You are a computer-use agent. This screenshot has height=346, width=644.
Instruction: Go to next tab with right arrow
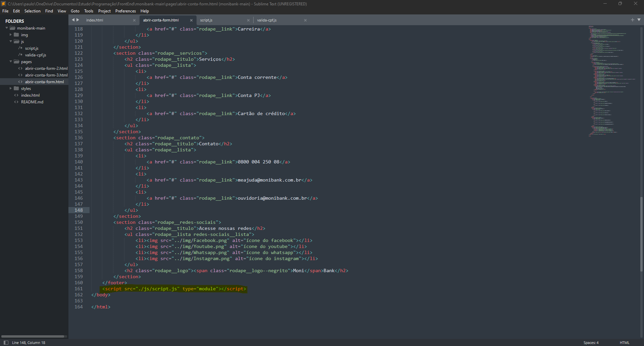click(78, 20)
